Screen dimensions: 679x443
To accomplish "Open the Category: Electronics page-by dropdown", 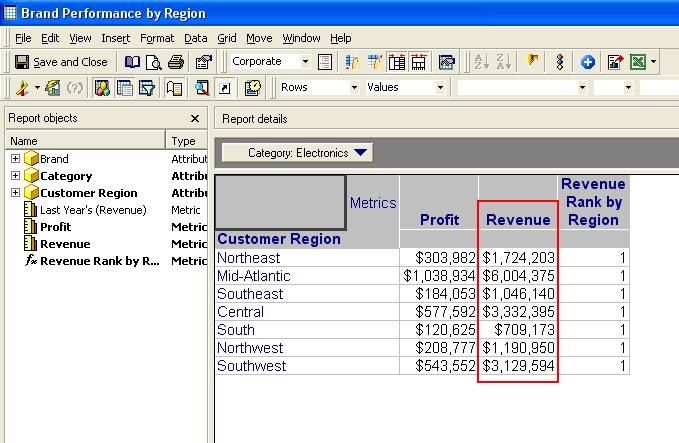I will point(297,153).
